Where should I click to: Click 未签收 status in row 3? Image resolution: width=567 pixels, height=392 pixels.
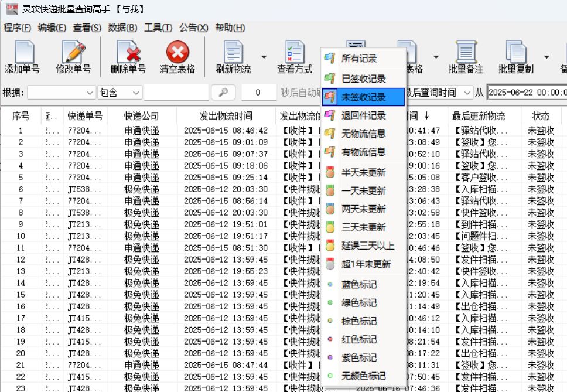pyautogui.click(x=541, y=154)
